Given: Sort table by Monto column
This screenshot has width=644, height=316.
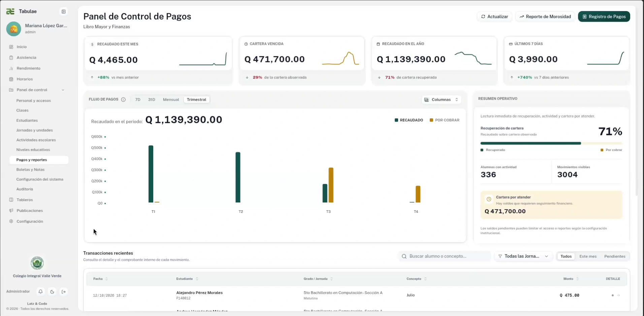Looking at the screenshot, I should point(571,279).
